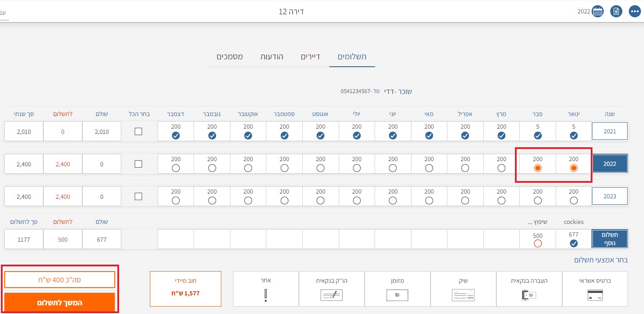
Task: Click the additional payment button (תשלום נוסף)
Action: 609,239
